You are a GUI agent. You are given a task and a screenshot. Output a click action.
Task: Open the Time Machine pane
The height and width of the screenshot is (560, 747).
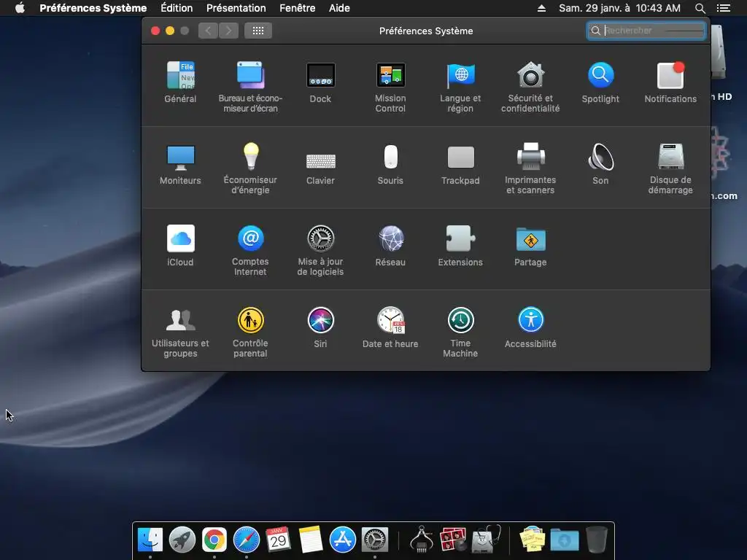tap(460, 332)
